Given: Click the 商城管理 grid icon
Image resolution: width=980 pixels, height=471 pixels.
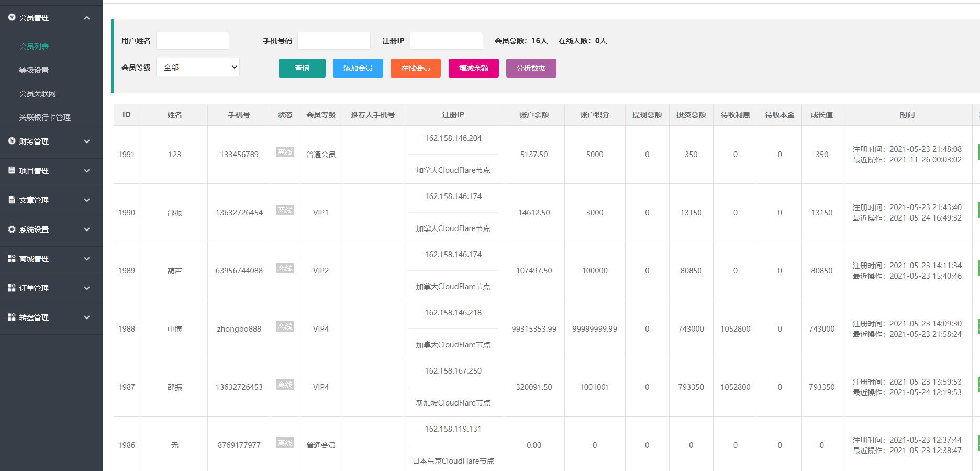Looking at the screenshot, I should point(12,258).
